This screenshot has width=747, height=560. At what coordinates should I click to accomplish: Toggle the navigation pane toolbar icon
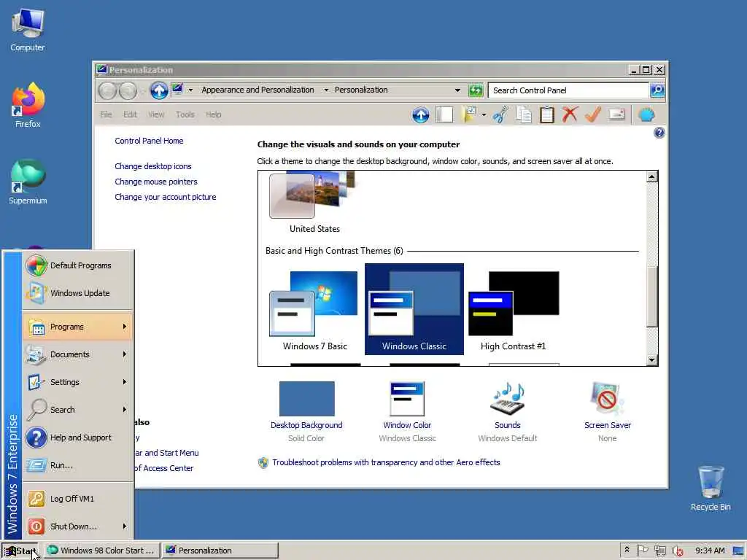tap(444, 114)
